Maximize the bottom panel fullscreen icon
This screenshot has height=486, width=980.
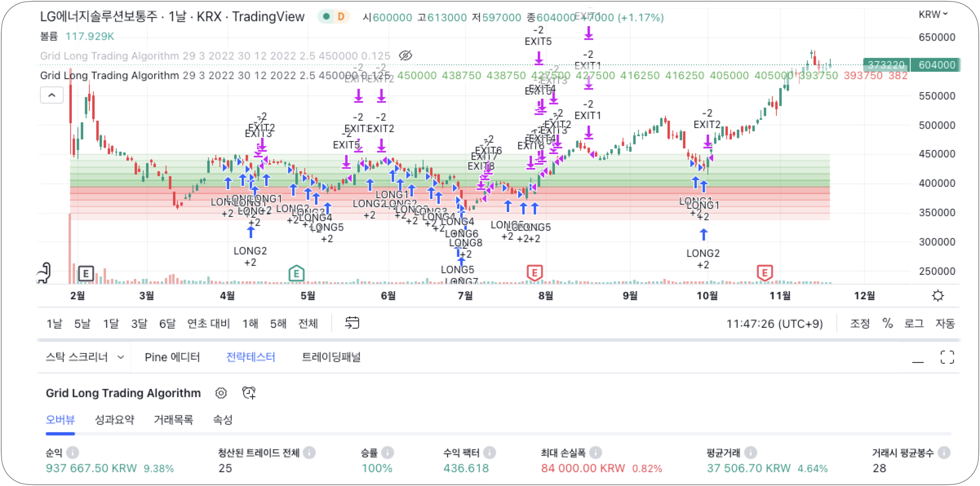tap(947, 357)
